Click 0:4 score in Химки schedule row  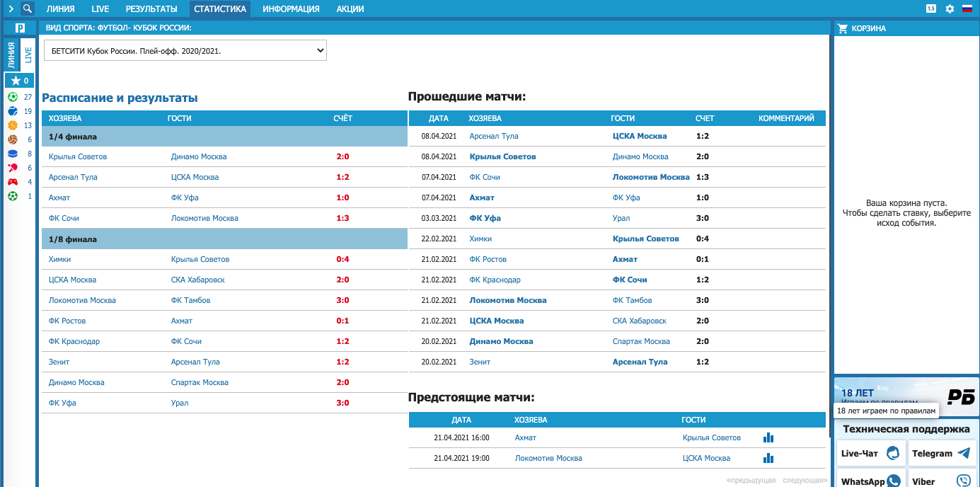click(x=343, y=259)
